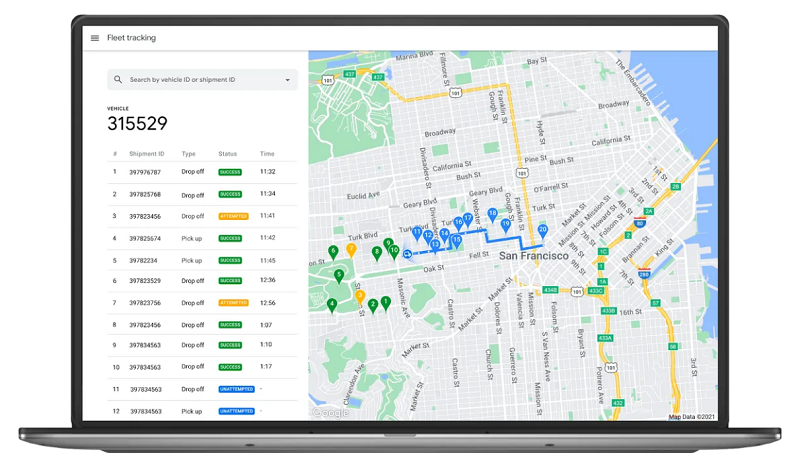Click the time 11:34
The width and height of the screenshot is (800, 465).
click(x=267, y=194)
